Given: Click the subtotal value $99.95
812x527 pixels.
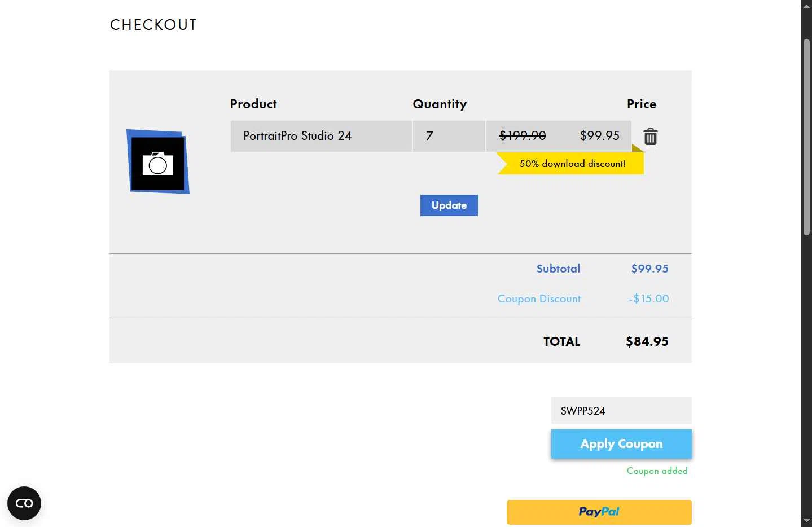Looking at the screenshot, I should 649,269.
